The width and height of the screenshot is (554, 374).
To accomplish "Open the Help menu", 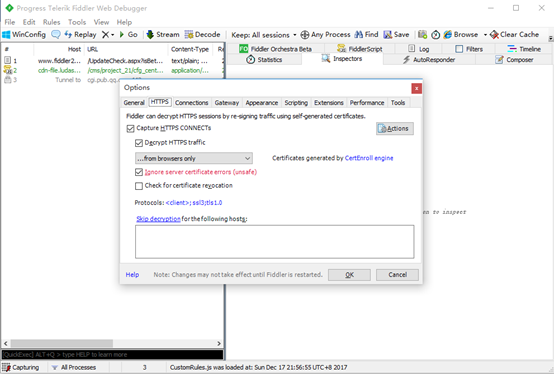I will (x=124, y=22).
